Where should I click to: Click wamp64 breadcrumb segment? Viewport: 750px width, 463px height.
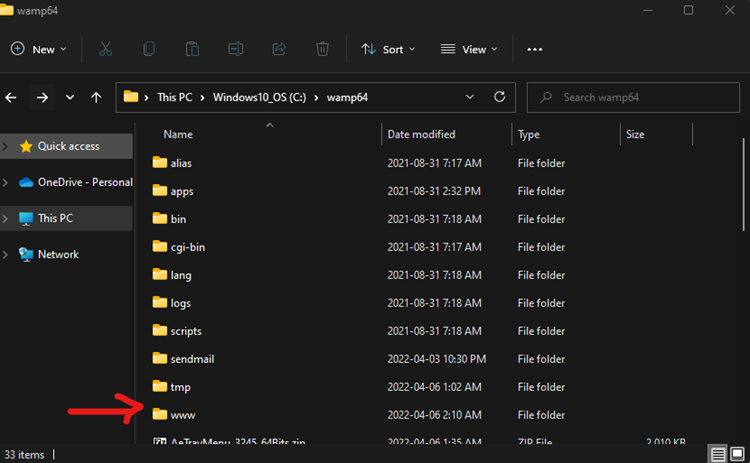(x=347, y=98)
